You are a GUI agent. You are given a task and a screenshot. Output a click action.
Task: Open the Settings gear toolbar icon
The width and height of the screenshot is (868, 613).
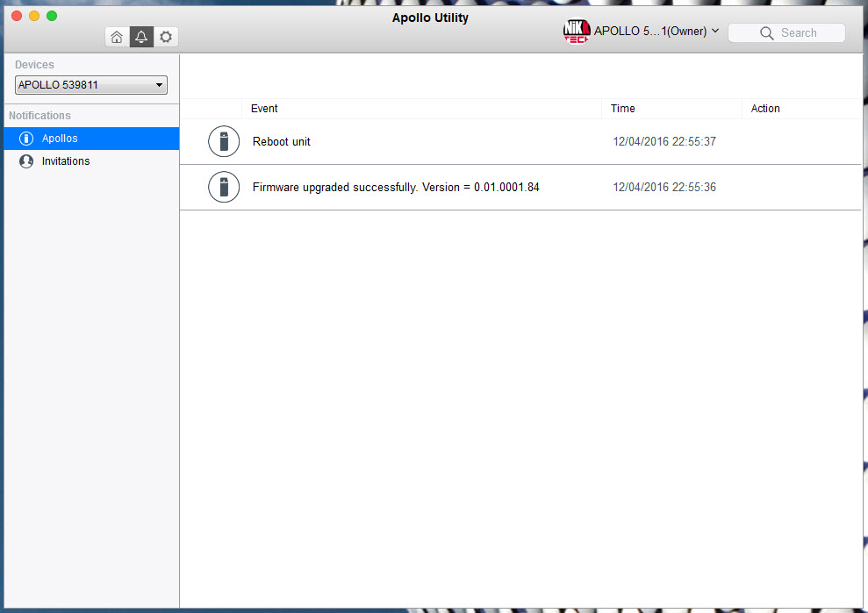tap(166, 37)
